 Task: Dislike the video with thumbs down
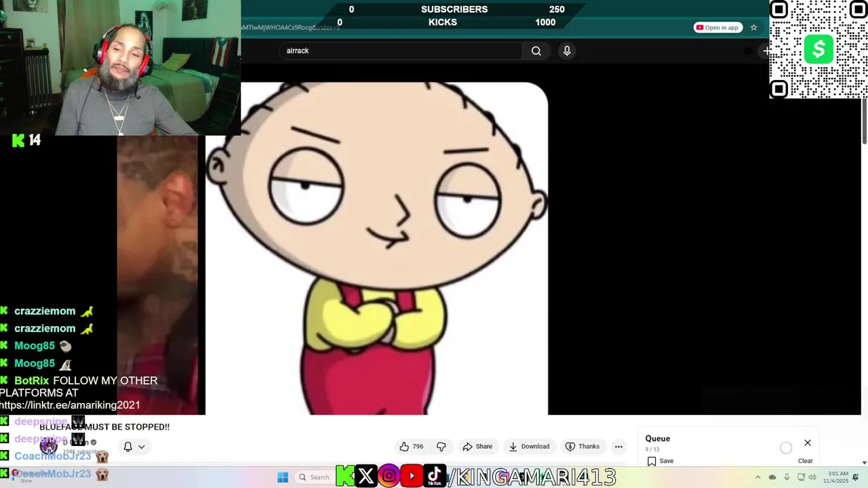pos(441,447)
